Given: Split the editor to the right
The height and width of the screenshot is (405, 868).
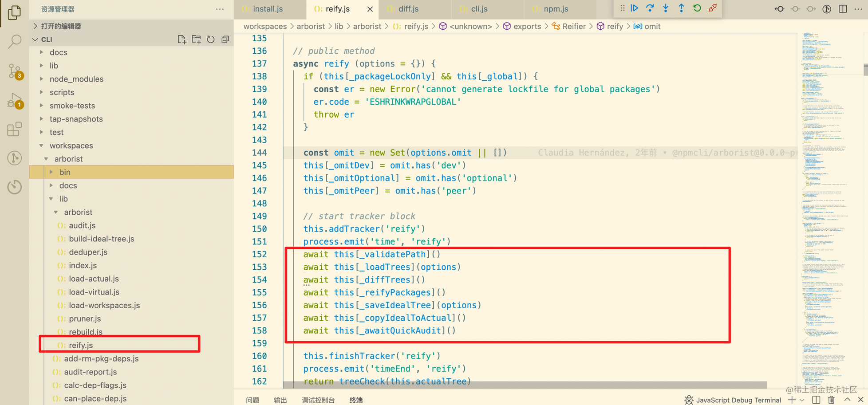Looking at the screenshot, I should 843,9.
